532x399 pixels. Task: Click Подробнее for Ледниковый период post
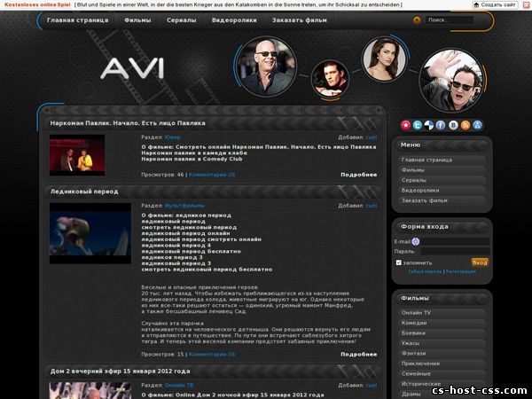click(358, 354)
